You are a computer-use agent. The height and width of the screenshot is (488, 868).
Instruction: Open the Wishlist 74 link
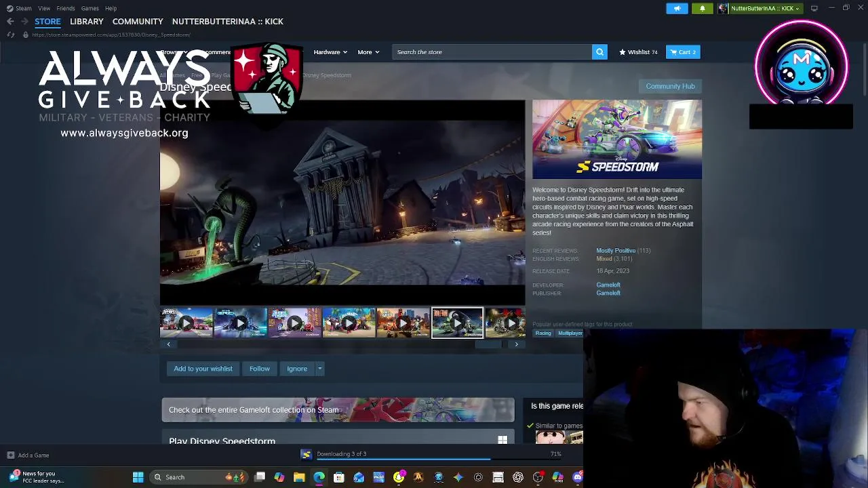click(638, 52)
